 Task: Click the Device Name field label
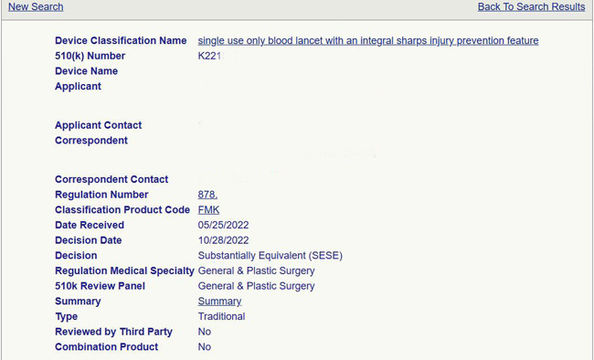click(86, 71)
